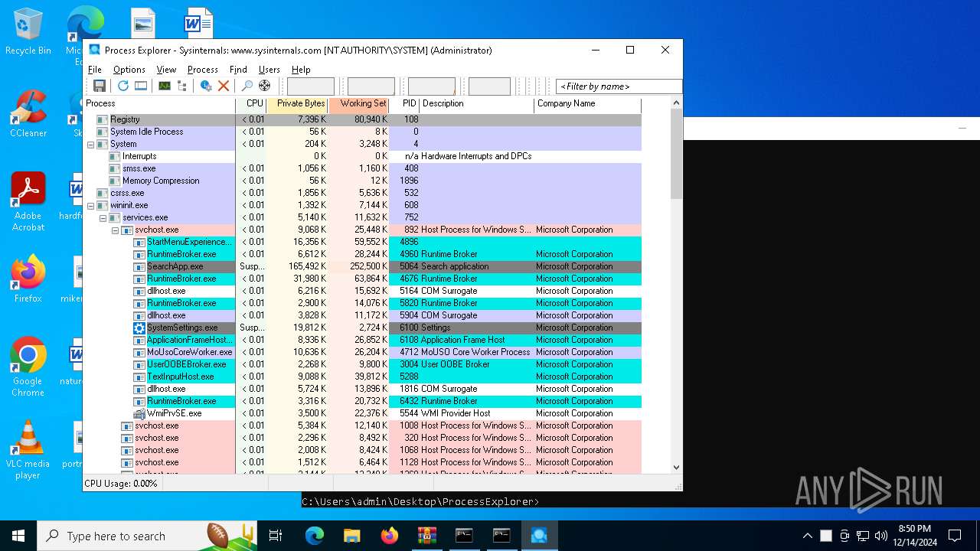Image resolution: width=980 pixels, height=551 pixels.
Task: Click the red X Kill Process icon
Action: pos(224,86)
